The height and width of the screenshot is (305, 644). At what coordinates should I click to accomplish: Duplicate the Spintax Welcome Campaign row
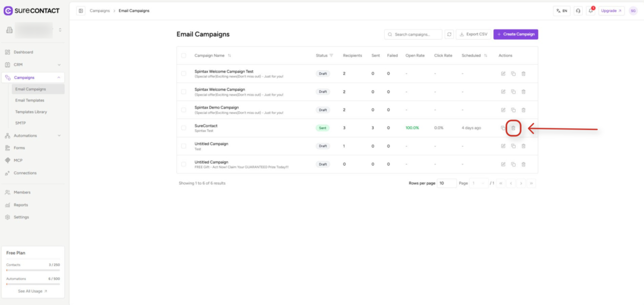513,92
